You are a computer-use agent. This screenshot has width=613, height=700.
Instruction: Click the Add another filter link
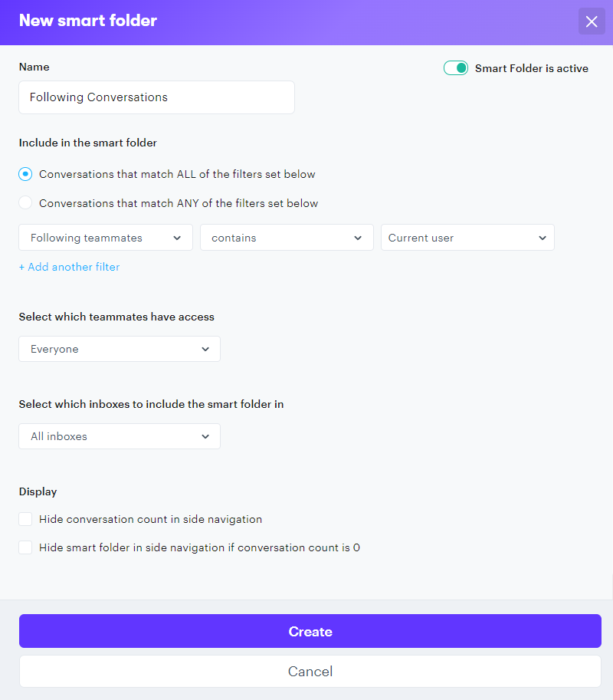69,267
